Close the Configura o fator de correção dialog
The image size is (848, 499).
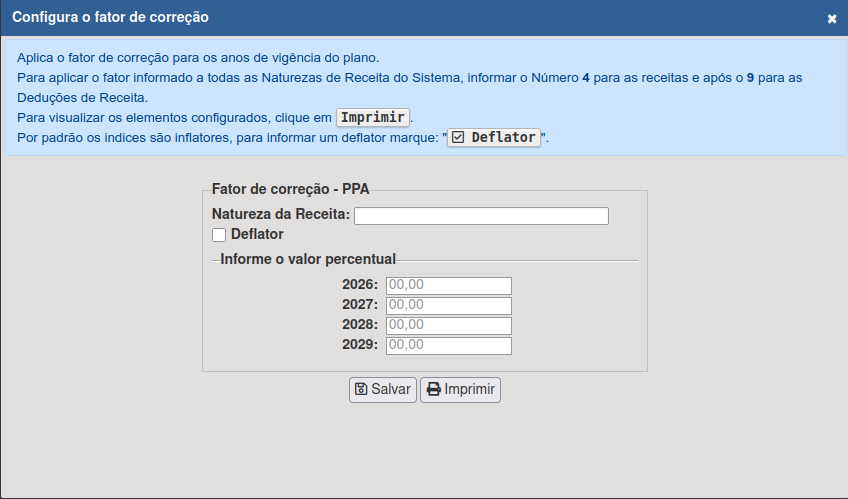832,19
